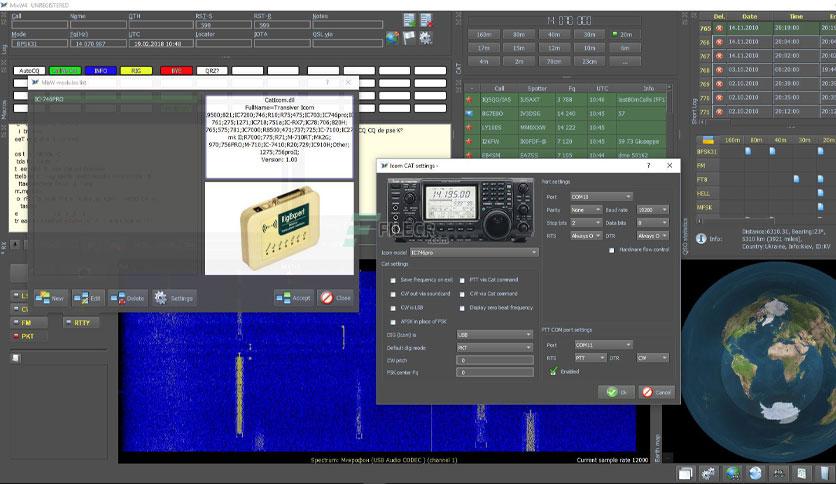This screenshot has width=836, height=484.
Task: Click Ok in Icom CAT settings
Action: coord(616,392)
